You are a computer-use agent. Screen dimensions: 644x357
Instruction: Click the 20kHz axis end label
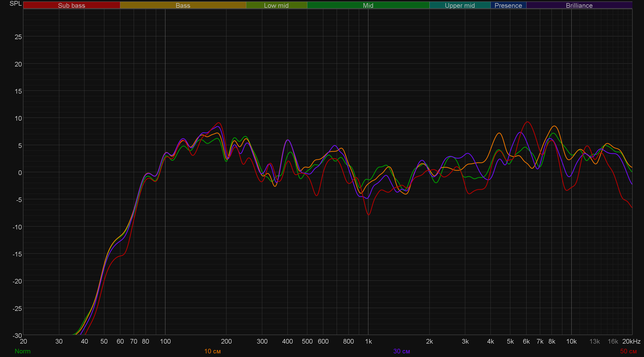(631, 341)
